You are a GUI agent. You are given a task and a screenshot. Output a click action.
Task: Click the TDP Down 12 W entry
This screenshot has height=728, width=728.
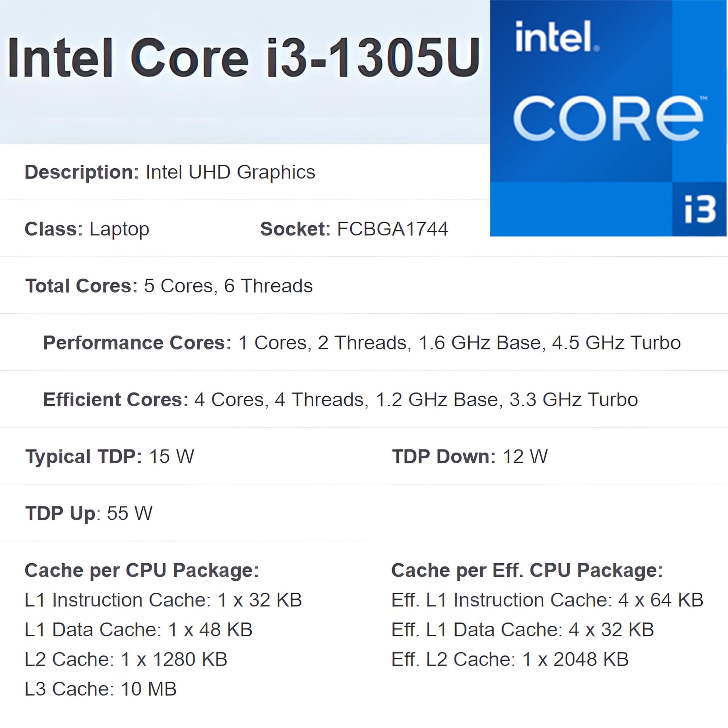(x=470, y=456)
